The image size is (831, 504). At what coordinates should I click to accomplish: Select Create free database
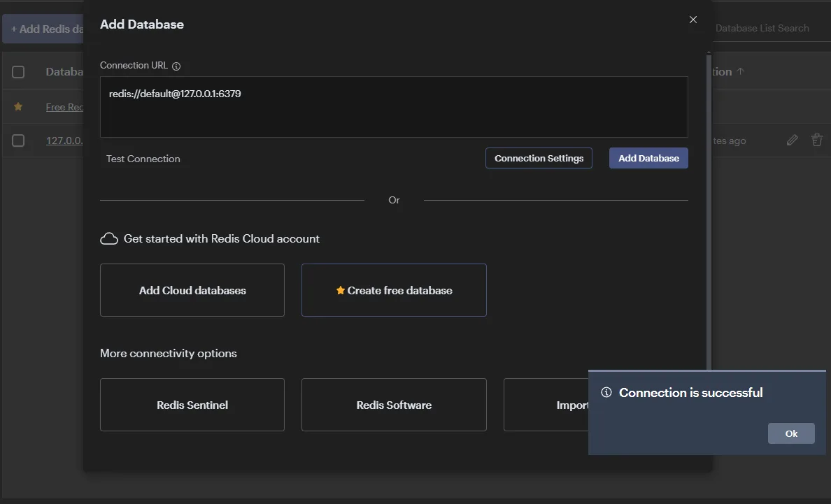coord(394,290)
